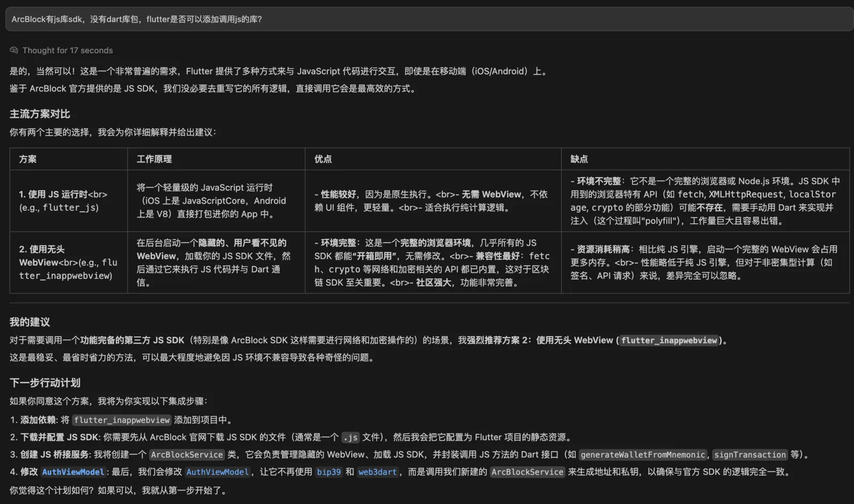Click the advantages cell starting "性能较好"

(433, 201)
